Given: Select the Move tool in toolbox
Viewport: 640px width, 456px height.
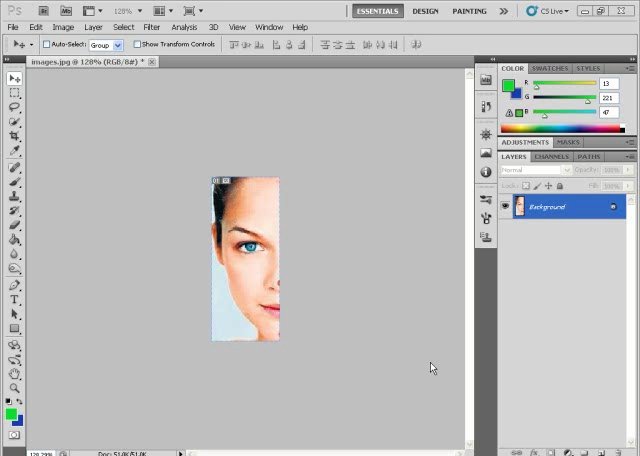Looking at the screenshot, I should pyautogui.click(x=14, y=78).
